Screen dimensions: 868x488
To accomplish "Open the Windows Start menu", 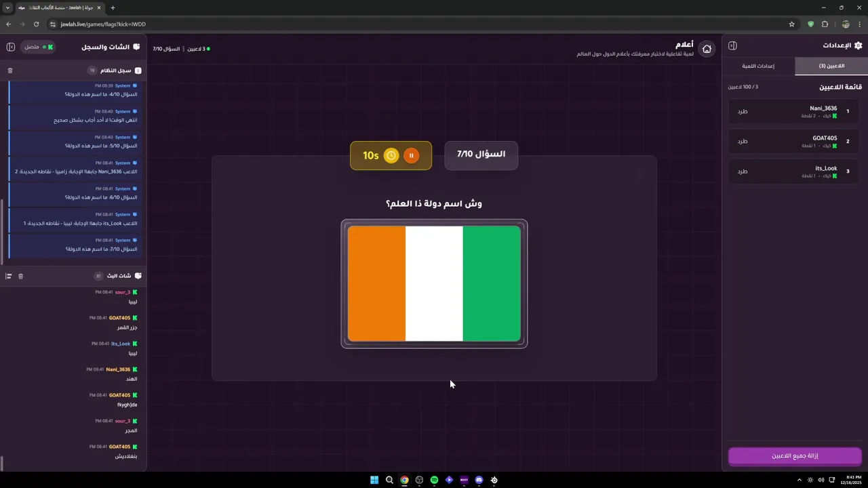I will click(374, 480).
